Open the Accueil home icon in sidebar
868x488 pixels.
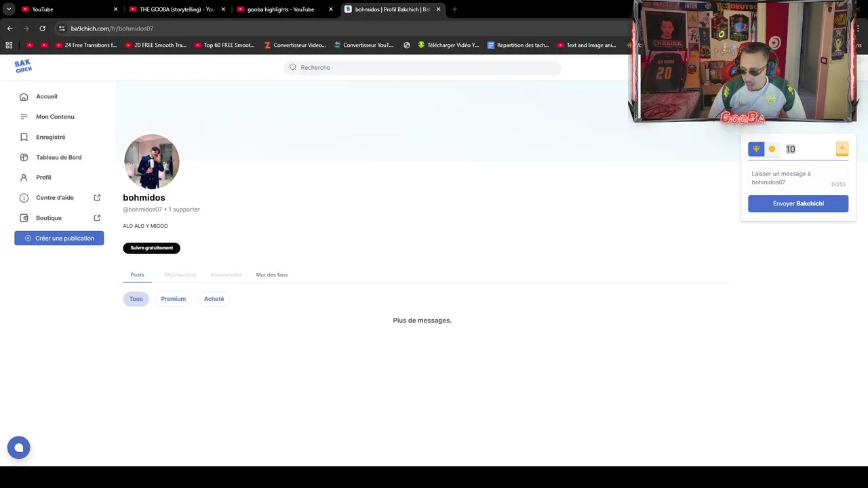(24, 97)
